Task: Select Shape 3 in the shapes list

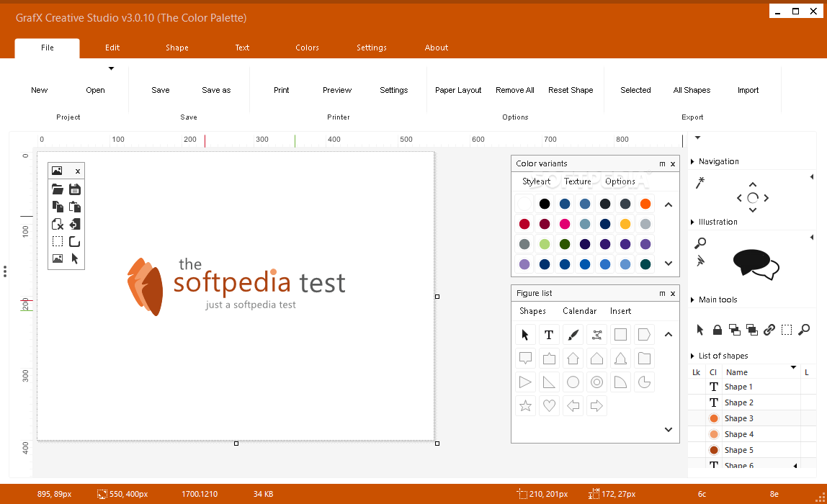Action: point(751,418)
